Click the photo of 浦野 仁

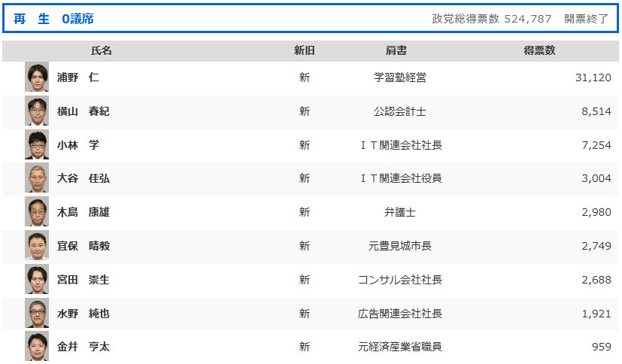click(37, 77)
